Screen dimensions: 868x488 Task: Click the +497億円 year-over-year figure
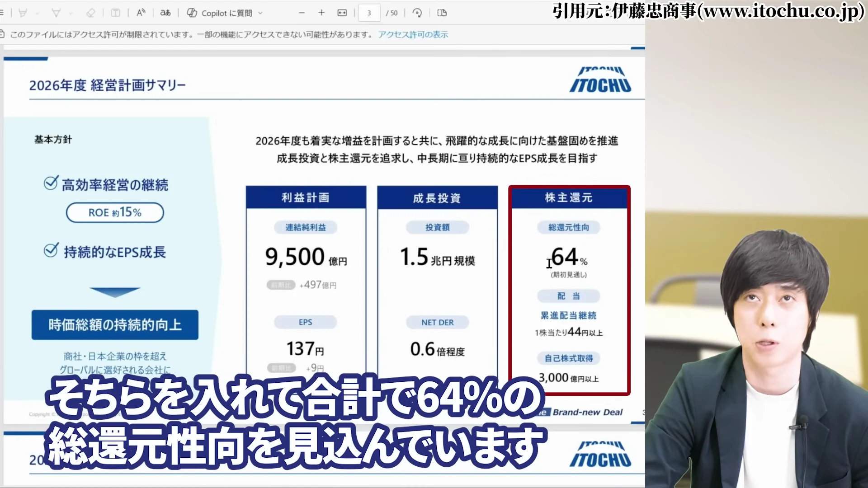(318, 285)
